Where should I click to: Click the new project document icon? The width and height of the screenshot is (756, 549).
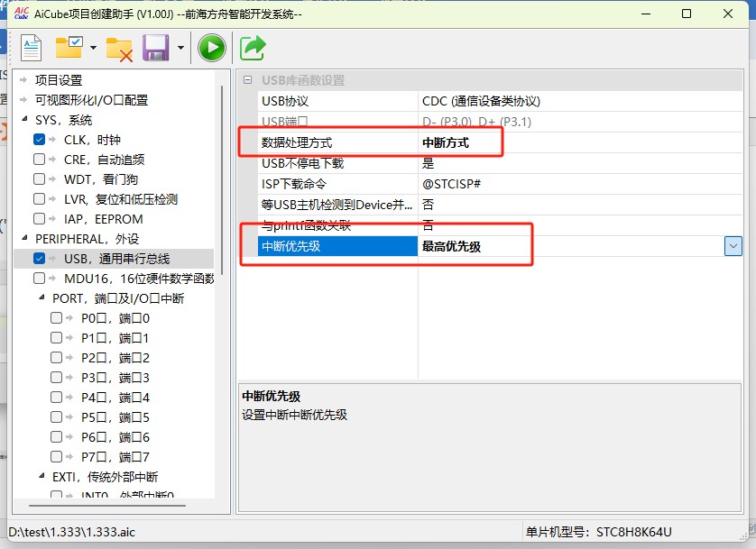[32, 48]
